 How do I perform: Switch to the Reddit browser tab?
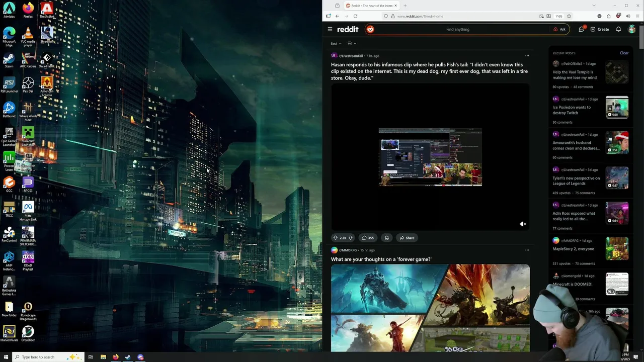tap(371, 6)
